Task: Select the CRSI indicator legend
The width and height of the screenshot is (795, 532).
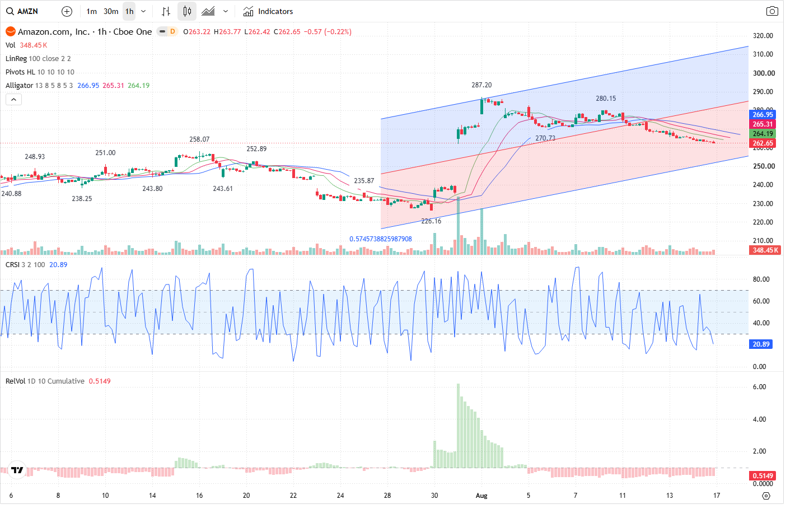Action: point(12,264)
